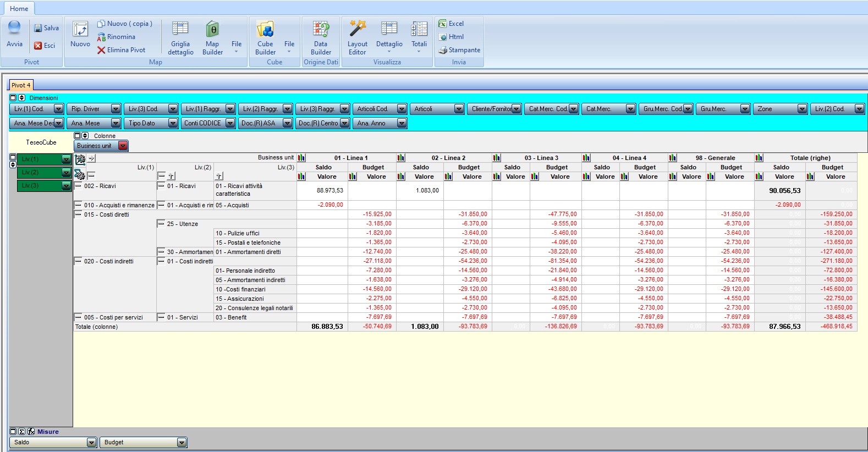Collapse the 25 - Utenze group

(161, 224)
